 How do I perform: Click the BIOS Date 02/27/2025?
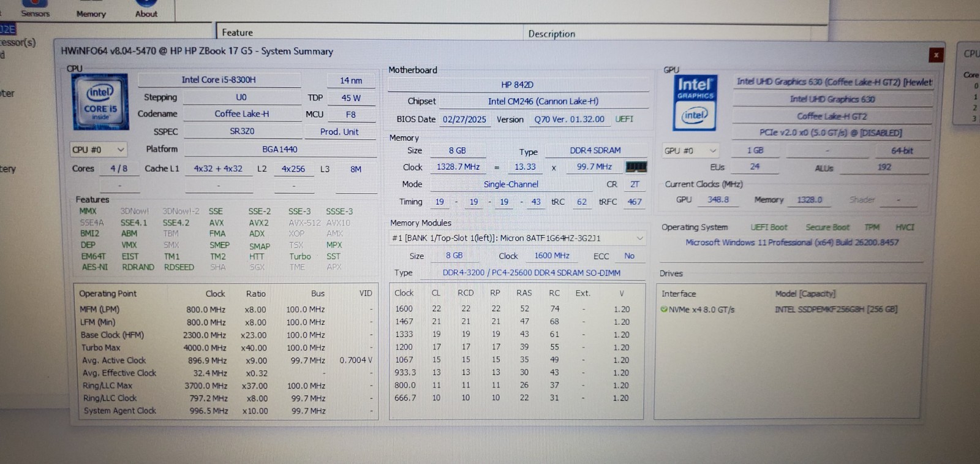pyautogui.click(x=464, y=120)
